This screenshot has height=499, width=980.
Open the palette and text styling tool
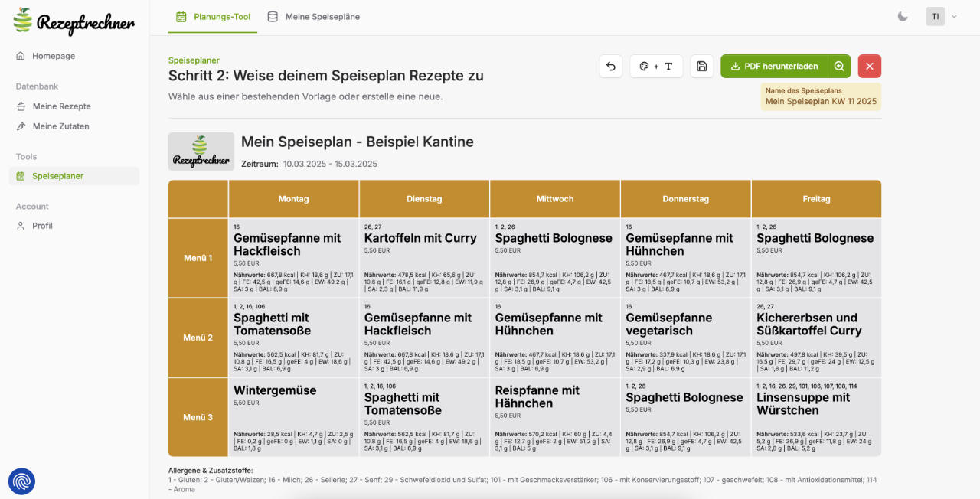point(656,67)
